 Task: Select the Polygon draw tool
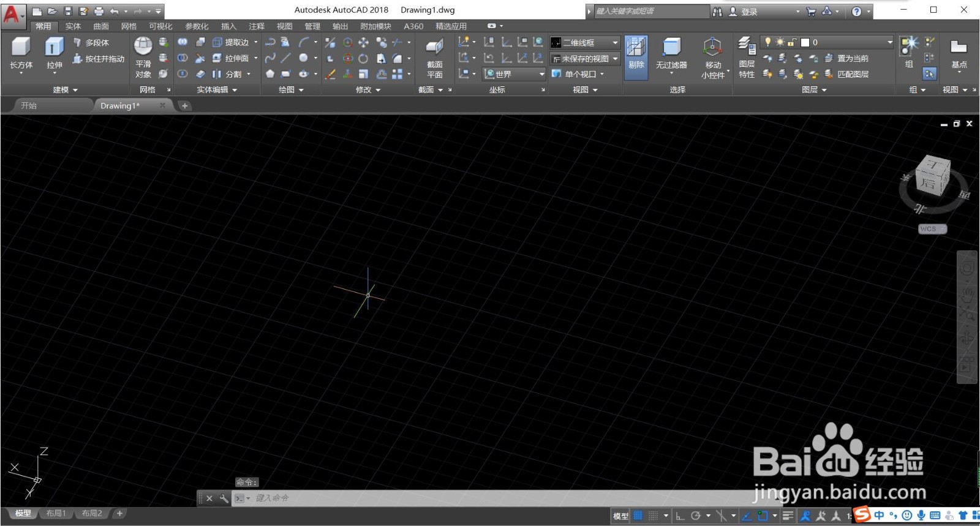pos(269,74)
